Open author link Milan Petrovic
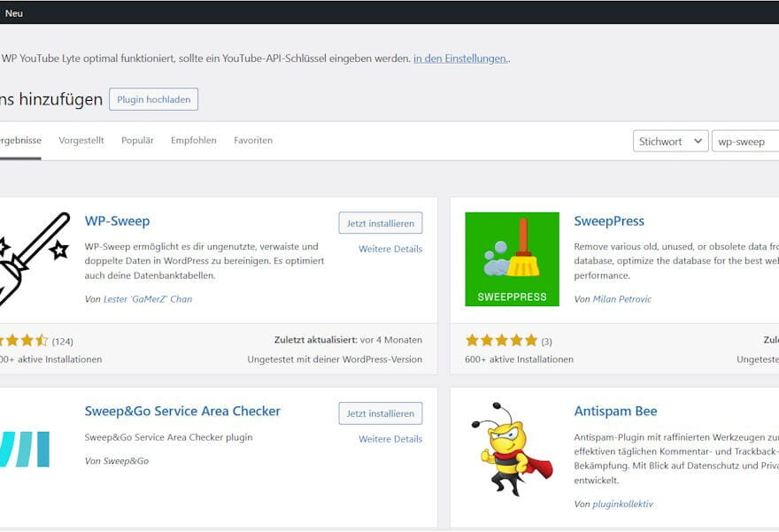This screenshot has height=532, width=779. (x=622, y=299)
